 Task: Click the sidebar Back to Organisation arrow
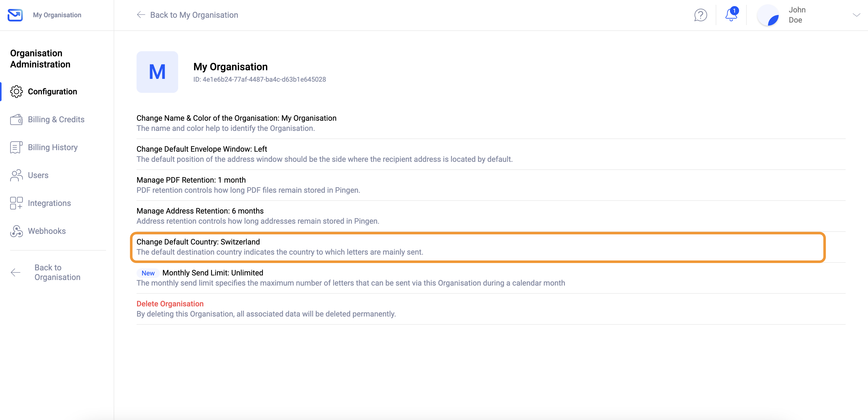15,272
